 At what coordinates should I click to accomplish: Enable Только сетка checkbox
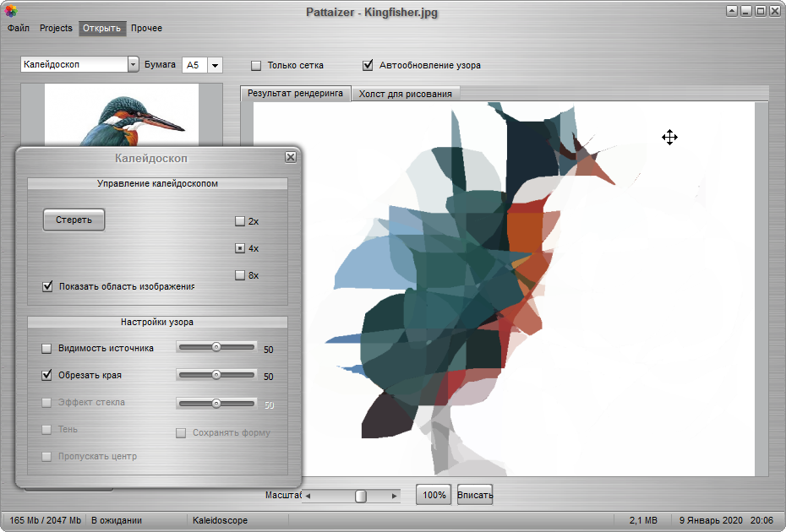[256, 66]
